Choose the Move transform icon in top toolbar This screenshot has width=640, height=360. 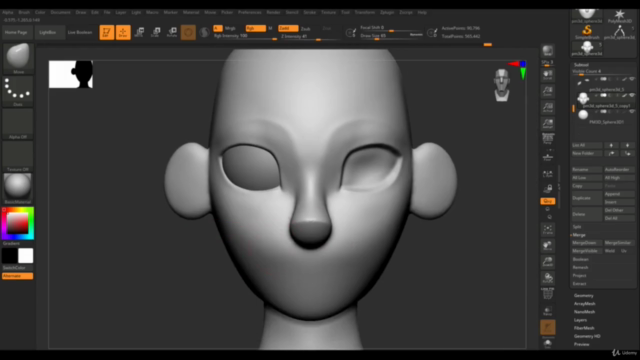139,32
